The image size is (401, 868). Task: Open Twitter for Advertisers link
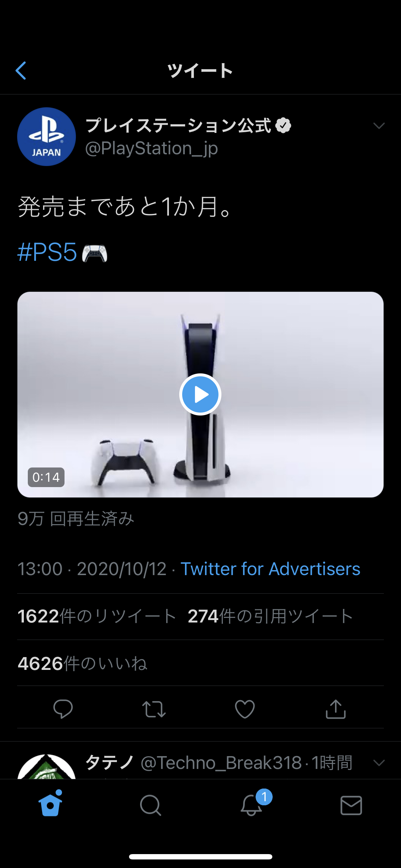point(270,569)
